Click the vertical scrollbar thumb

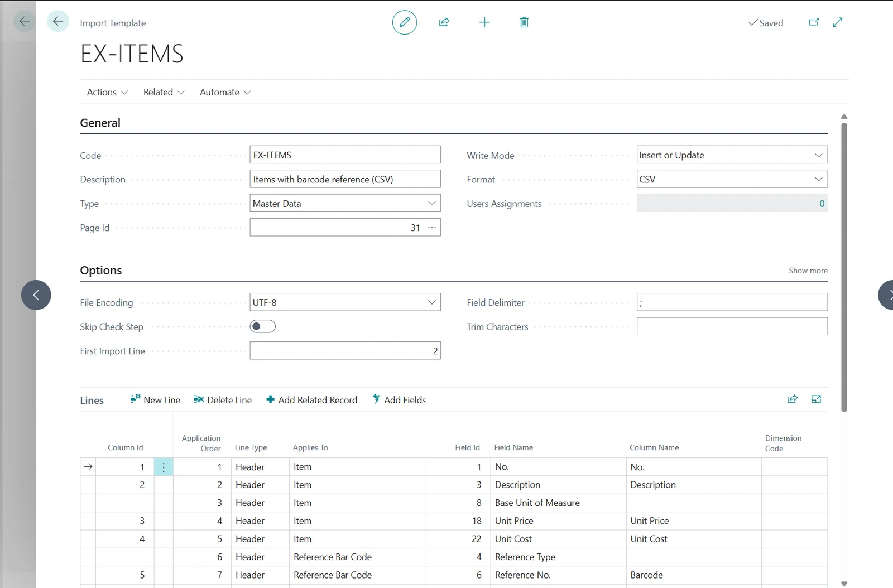[844, 267]
